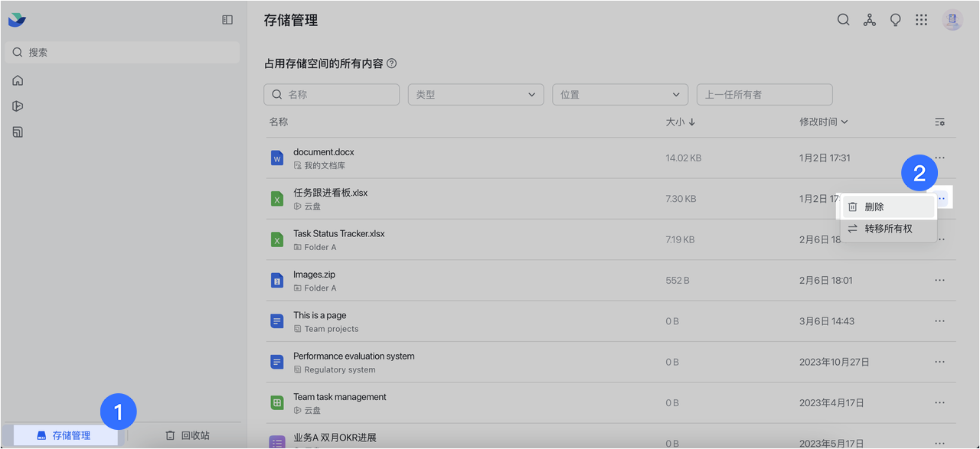This screenshot has width=980, height=449.
Task: Click the 上一任所有者 filter field
Action: [764, 95]
